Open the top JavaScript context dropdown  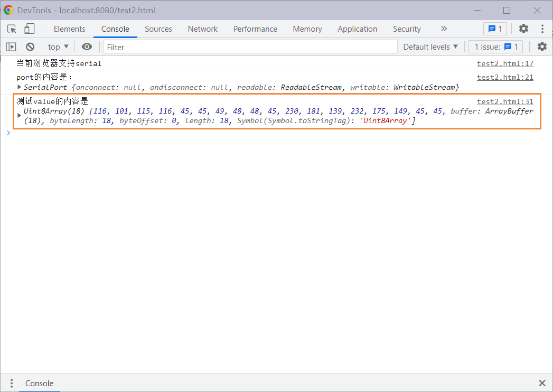tap(59, 47)
